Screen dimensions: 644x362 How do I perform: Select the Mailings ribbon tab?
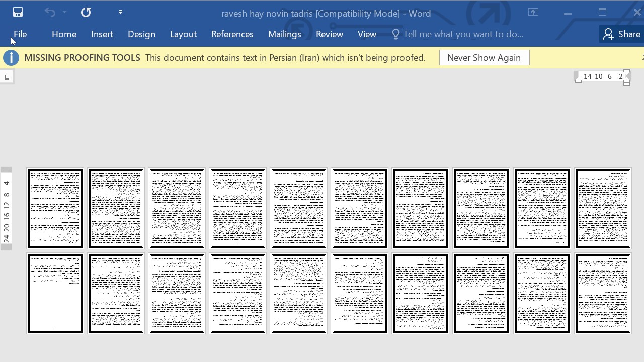click(284, 34)
